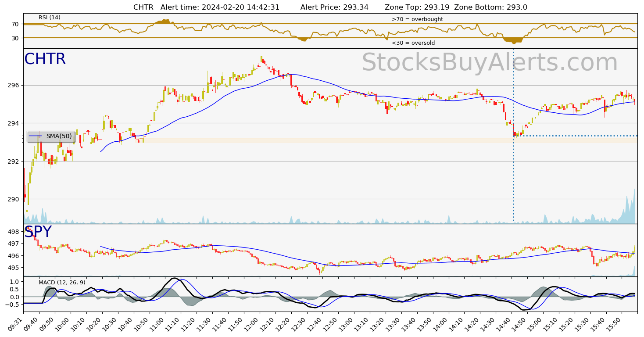Click the SMA(50) legend box
Screen dimensions: 644x337
[51, 136]
